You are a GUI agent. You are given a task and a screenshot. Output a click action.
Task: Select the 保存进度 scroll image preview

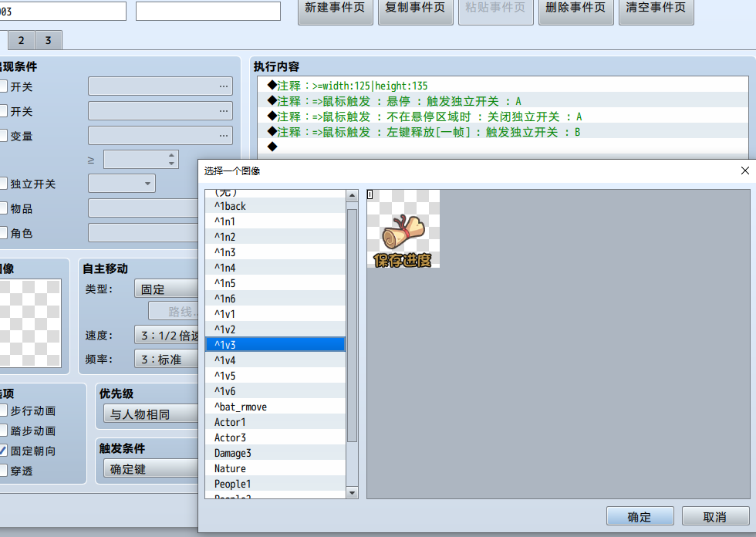(x=403, y=228)
